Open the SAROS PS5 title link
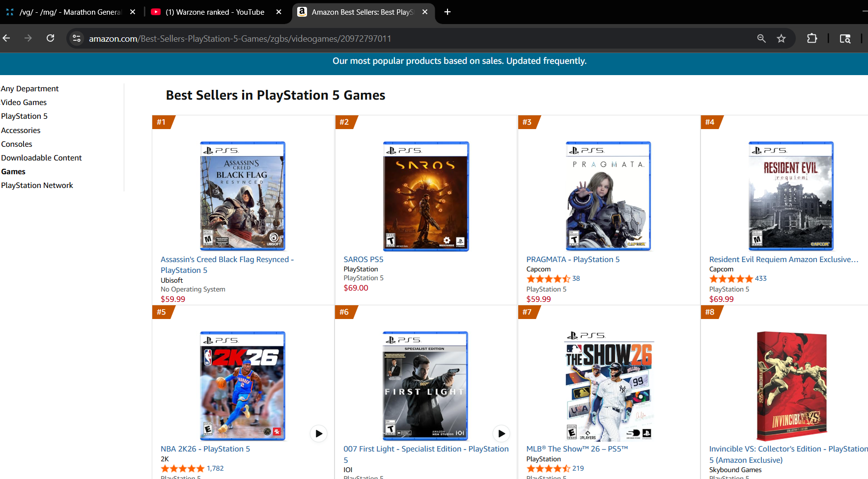The width and height of the screenshot is (868, 479). pos(364,260)
